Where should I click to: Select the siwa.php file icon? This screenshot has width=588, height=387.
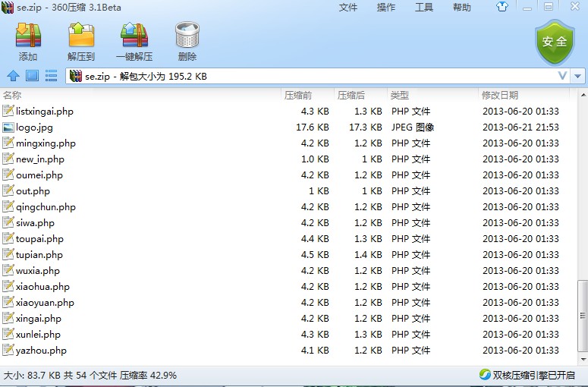8,223
